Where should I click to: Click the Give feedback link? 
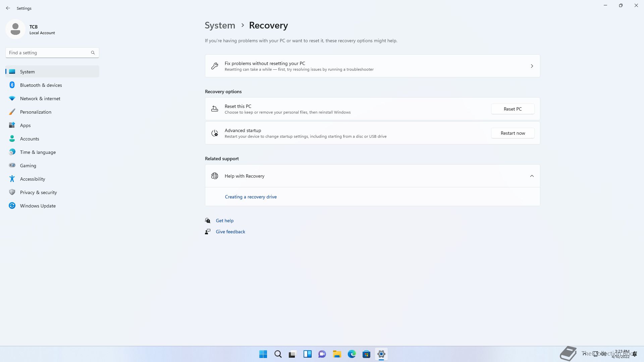(230, 232)
